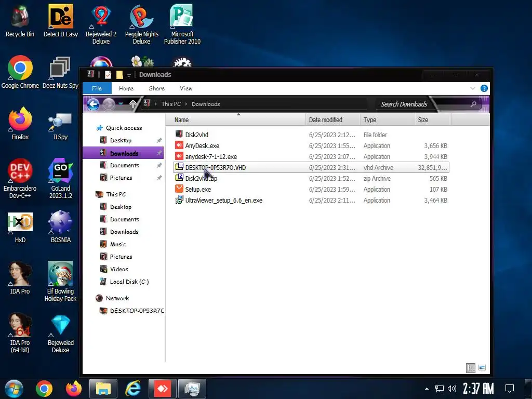Open HxD hex editor shortcut

(20, 228)
